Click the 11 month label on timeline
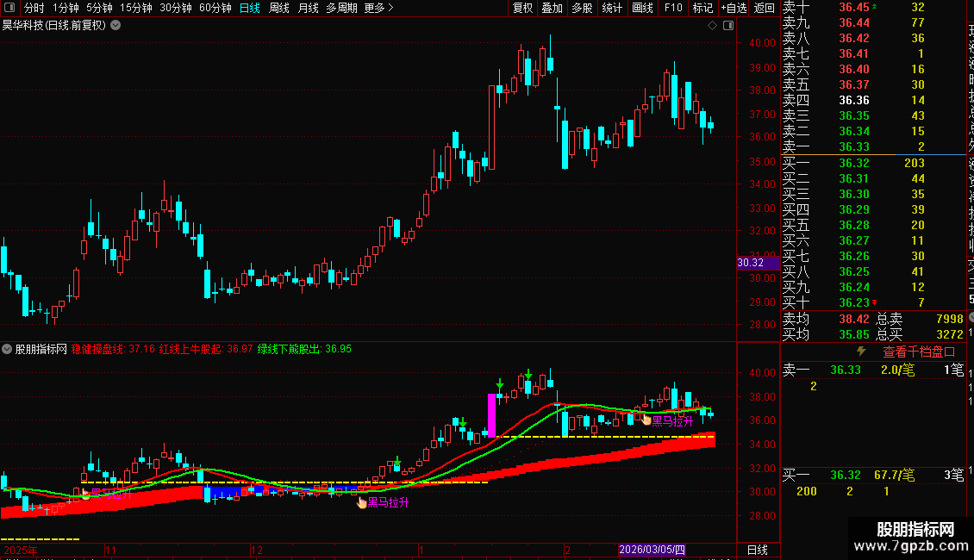 tap(110, 550)
